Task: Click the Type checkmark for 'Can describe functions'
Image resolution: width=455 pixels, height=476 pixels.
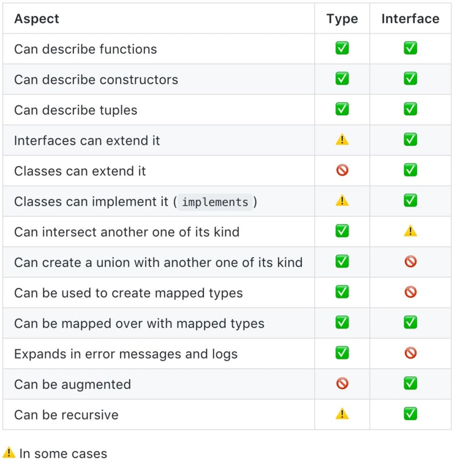Action: tap(342, 48)
